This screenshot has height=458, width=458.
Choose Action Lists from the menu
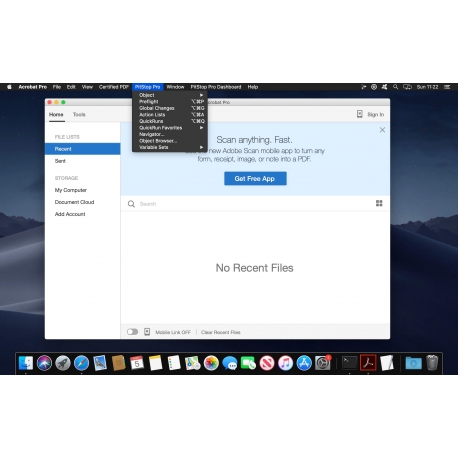click(x=170, y=115)
